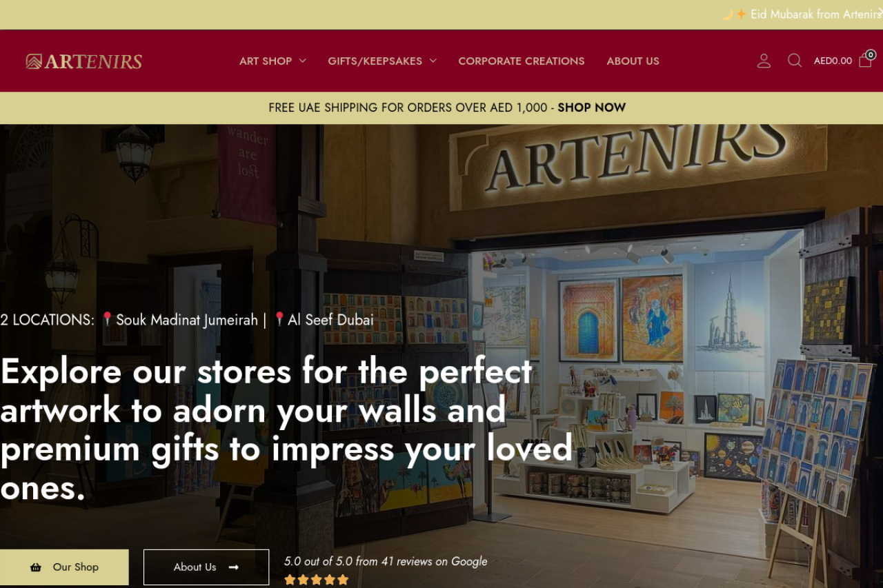Click the Our Shop button
This screenshot has height=588, width=883.
pyautogui.click(x=64, y=567)
